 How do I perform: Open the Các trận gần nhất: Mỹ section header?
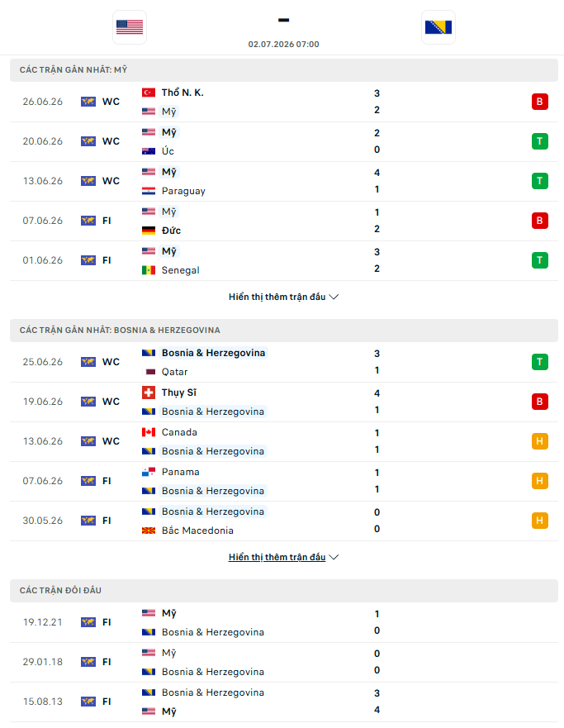click(x=284, y=70)
